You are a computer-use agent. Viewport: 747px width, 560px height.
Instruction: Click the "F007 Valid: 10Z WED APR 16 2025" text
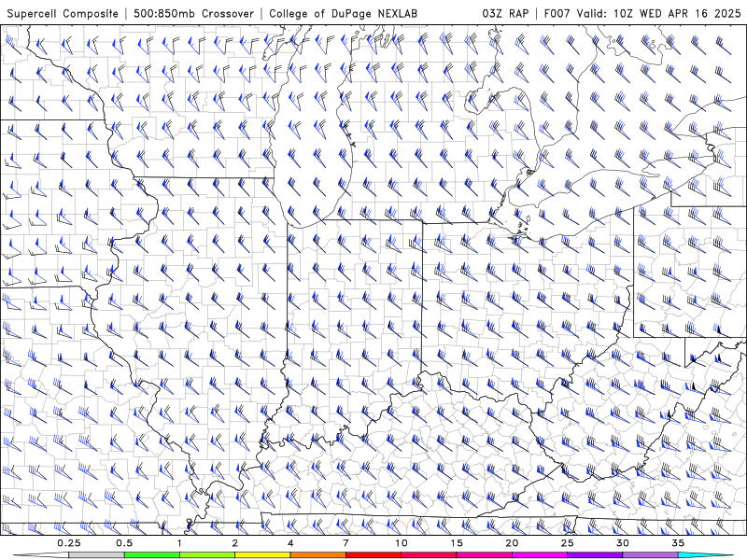coord(642,13)
